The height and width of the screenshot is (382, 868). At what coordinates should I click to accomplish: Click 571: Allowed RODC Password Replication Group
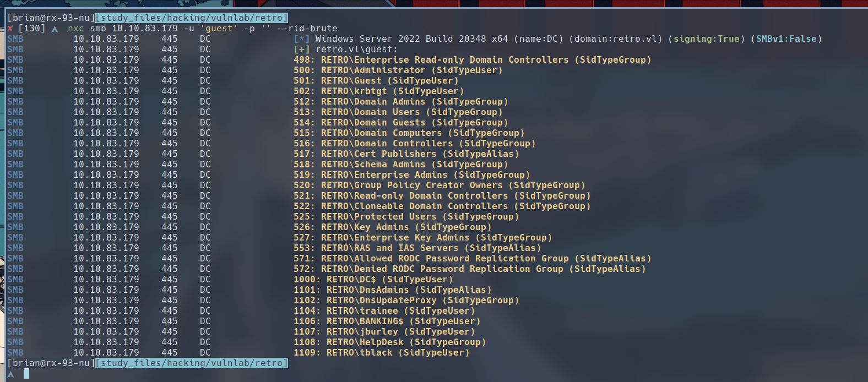tap(473, 259)
